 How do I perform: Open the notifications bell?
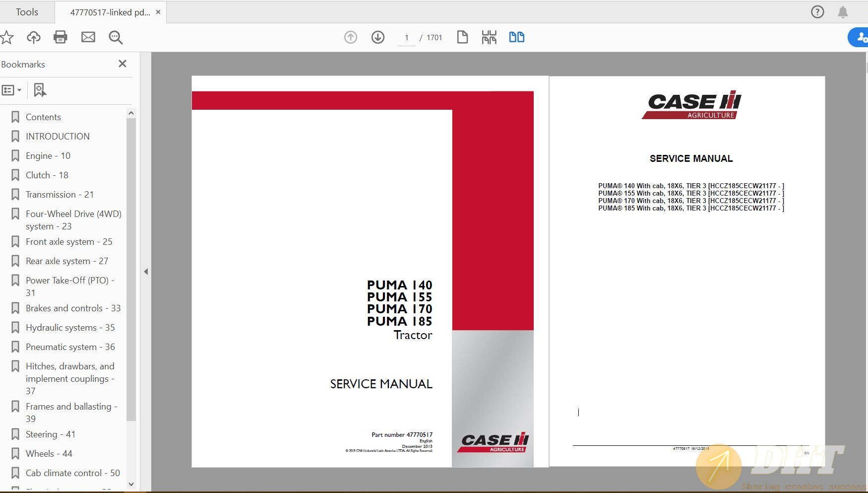(843, 12)
